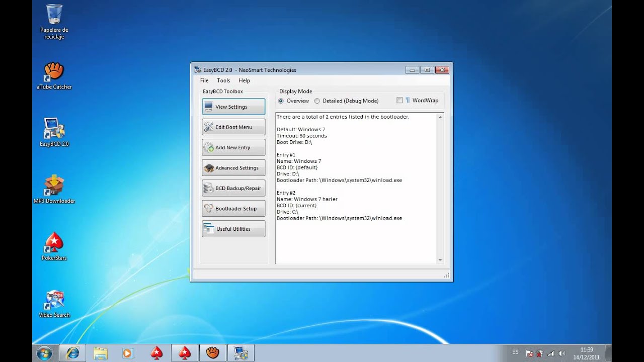The height and width of the screenshot is (362, 644).
Task: Click the first PokerStars taskbar icon
Action: click(x=157, y=353)
